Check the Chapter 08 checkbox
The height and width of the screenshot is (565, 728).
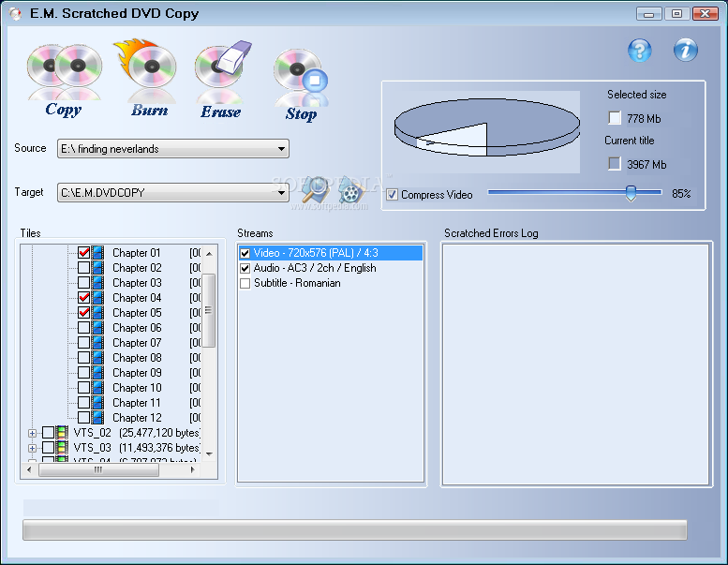click(84, 357)
